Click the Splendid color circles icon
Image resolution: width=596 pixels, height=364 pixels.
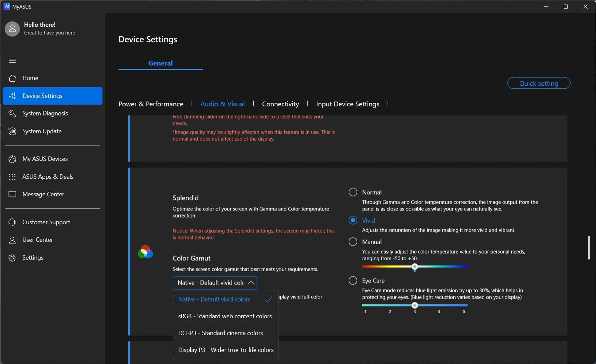(x=145, y=252)
